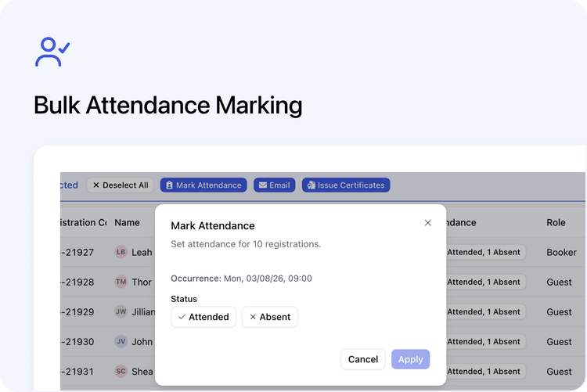Click the Cancel button
This screenshot has width=587, height=392.
[x=362, y=359]
